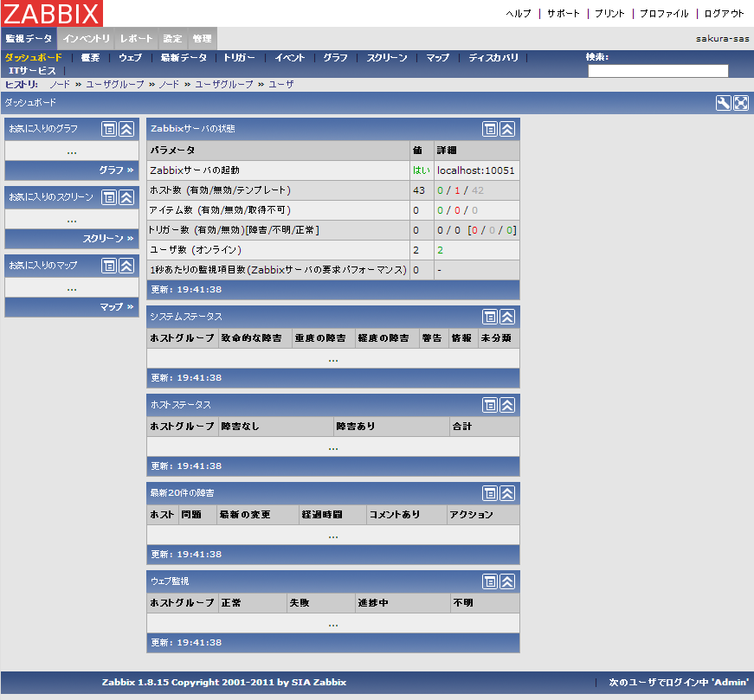Select 最新データ in the submenu
The height and width of the screenshot is (700, 754).
click(184, 58)
